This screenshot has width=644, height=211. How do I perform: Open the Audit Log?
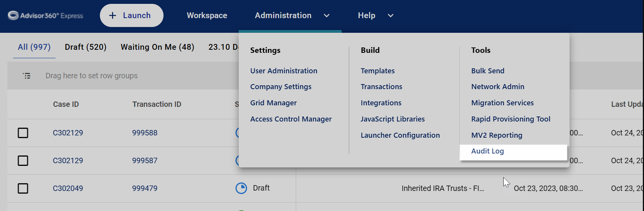tap(513, 152)
